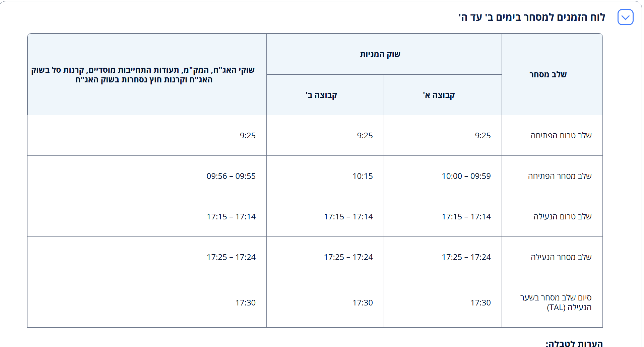Collapse the trading schedule section chevron

tap(625, 17)
